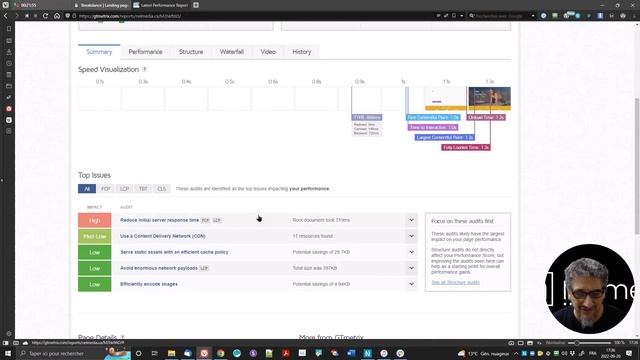Expand Use a Content Delivery Network audit
Image resolution: width=640 pixels, height=360 pixels.
tap(411, 236)
